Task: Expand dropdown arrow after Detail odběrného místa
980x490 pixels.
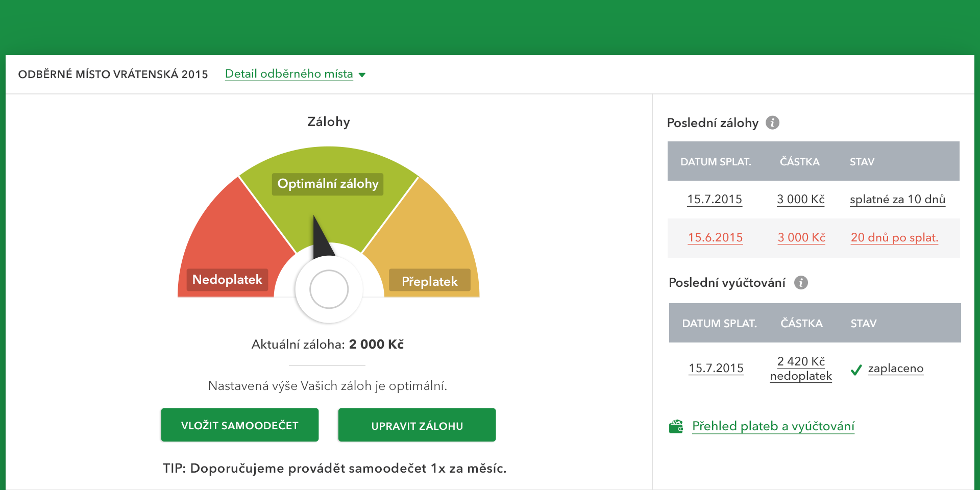Action: (362, 75)
